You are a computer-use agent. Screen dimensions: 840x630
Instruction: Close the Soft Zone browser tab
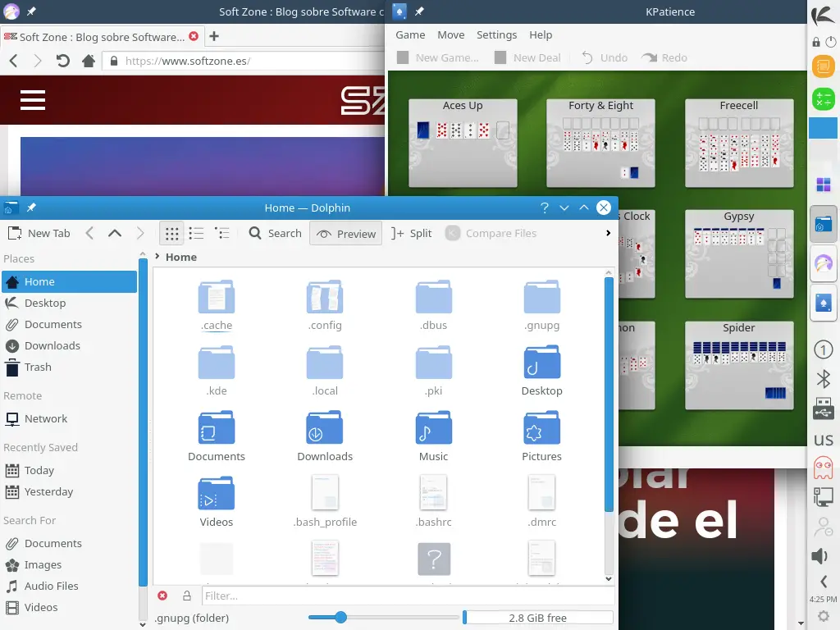pos(194,36)
